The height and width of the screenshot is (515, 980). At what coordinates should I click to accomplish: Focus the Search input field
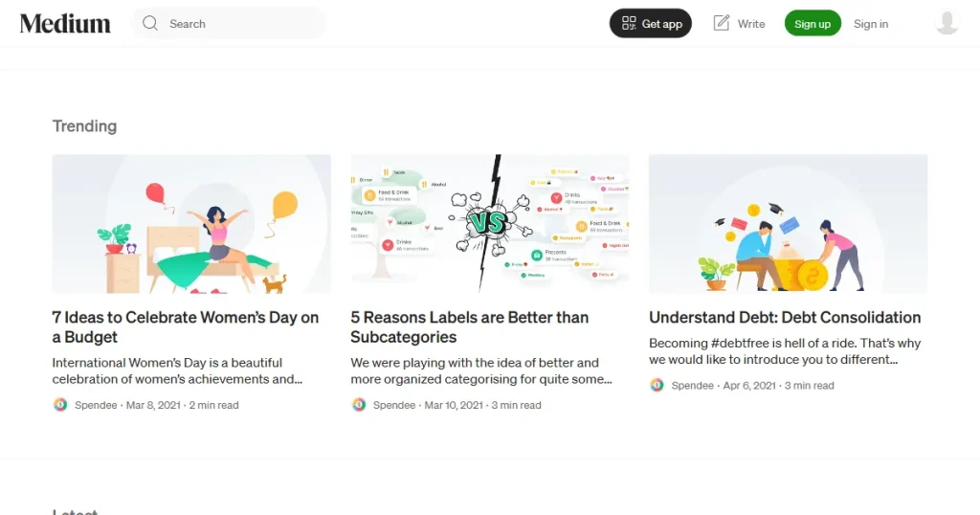point(229,24)
